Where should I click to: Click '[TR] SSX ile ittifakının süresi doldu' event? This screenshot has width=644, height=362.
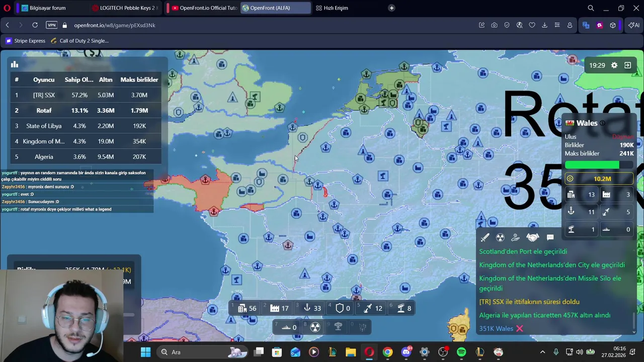[x=529, y=302]
